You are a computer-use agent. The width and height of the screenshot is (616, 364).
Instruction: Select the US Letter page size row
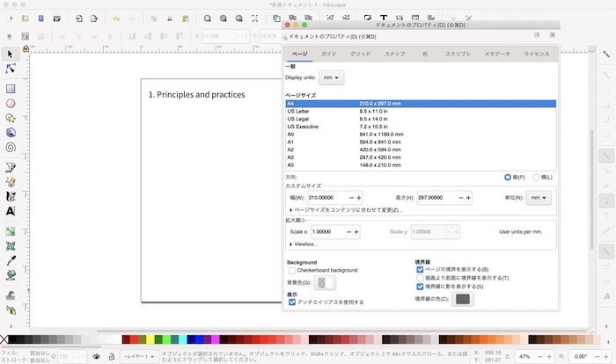click(x=421, y=112)
